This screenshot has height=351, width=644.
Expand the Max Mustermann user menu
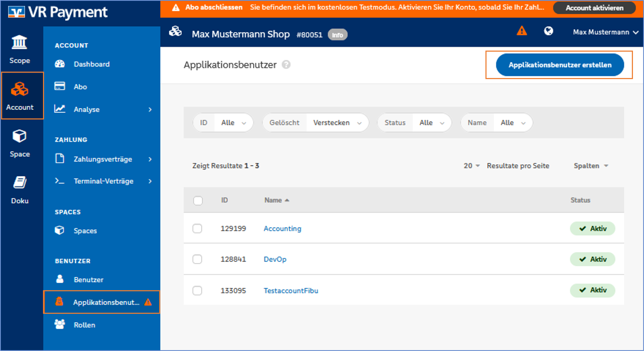point(605,32)
